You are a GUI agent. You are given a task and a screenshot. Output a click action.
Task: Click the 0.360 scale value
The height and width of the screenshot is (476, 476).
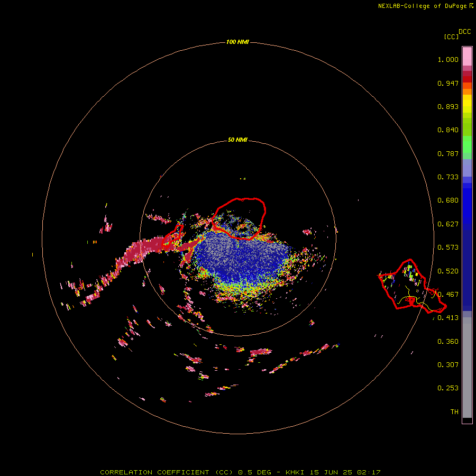tap(448, 342)
